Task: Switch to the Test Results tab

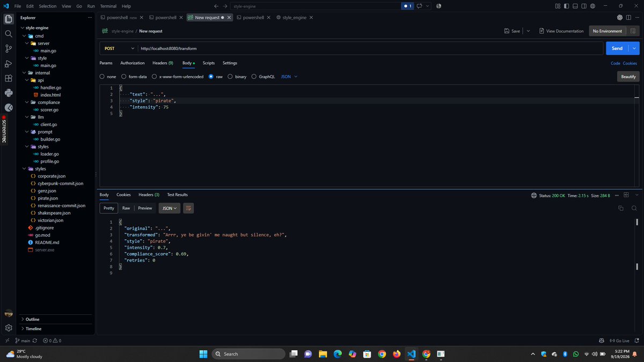Action: (x=177, y=195)
